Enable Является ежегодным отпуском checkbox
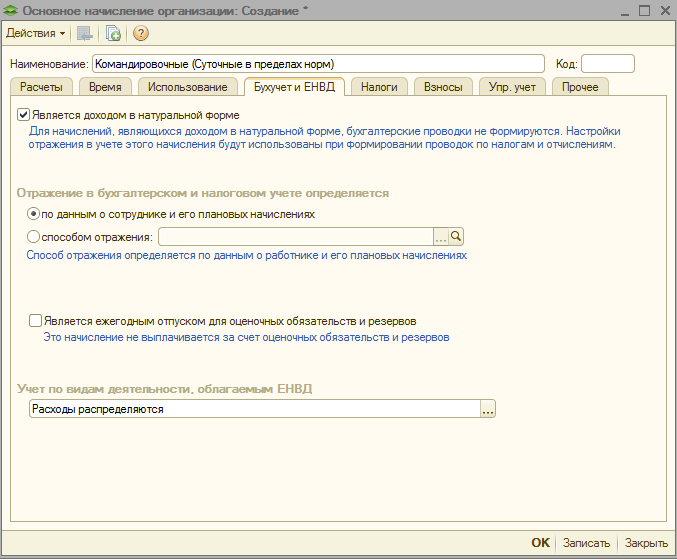Viewport: 677px width, 560px height. [x=36, y=321]
